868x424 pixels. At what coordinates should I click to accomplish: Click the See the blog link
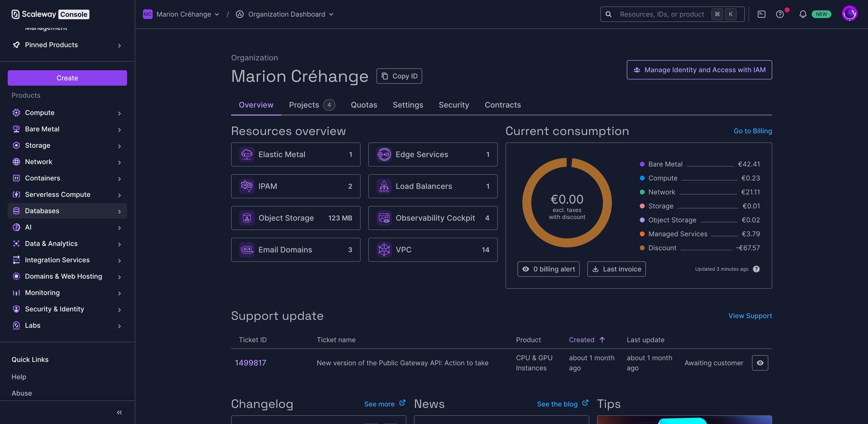click(562, 404)
